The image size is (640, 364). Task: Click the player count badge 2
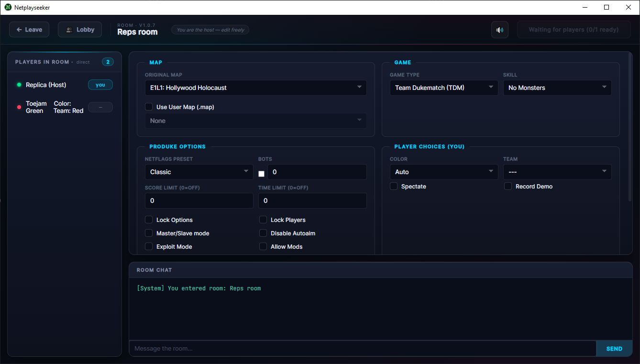108,62
